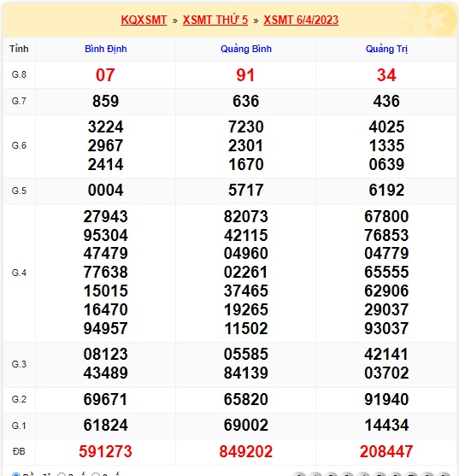
Task: Click the Quảng Trị special prize 208447
Action: click(x=386, y=451)
